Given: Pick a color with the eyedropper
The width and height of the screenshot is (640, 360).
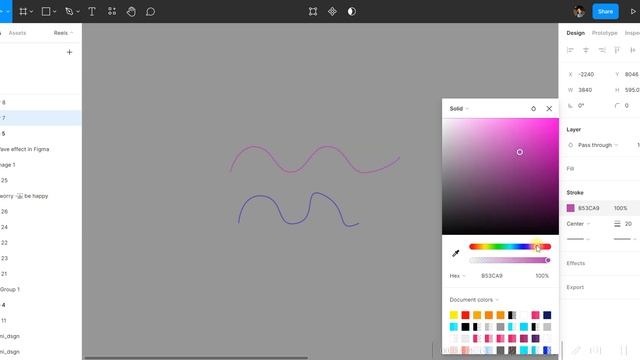Looking at the screenshot, I should pos(456,253).
